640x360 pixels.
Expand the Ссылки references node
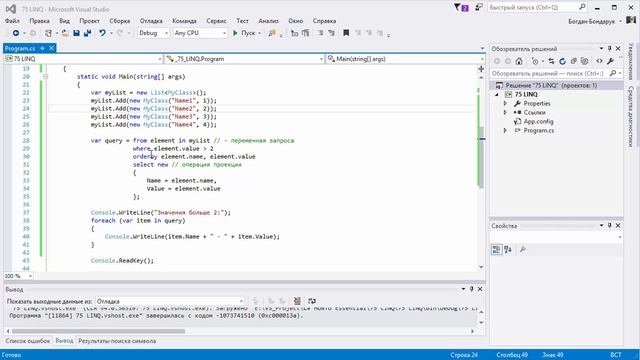click(505, 112)
